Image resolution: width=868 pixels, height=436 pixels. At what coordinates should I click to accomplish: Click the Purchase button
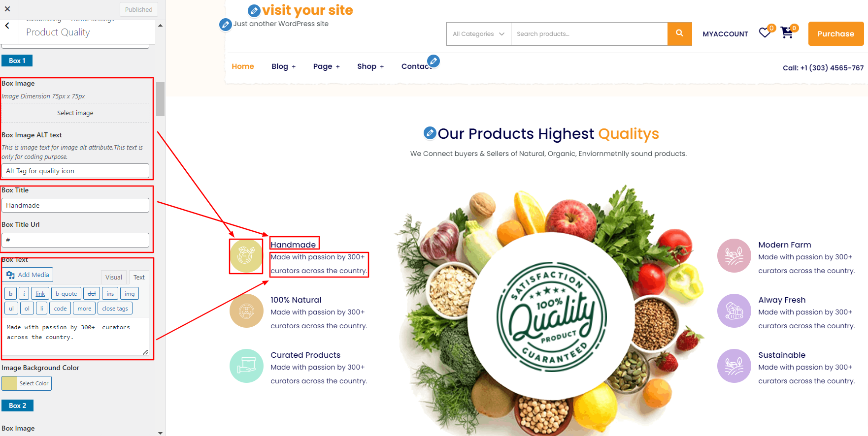click(836, 33)
